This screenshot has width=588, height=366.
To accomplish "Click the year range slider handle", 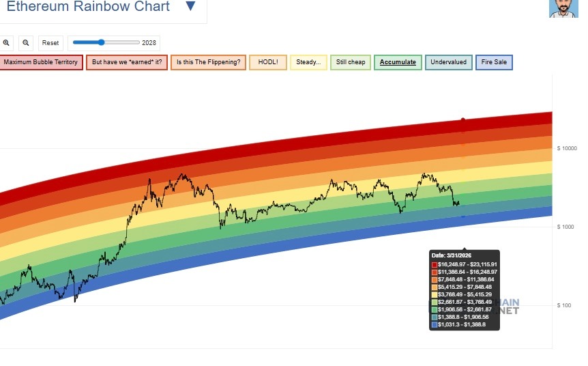I will [102, 42].
